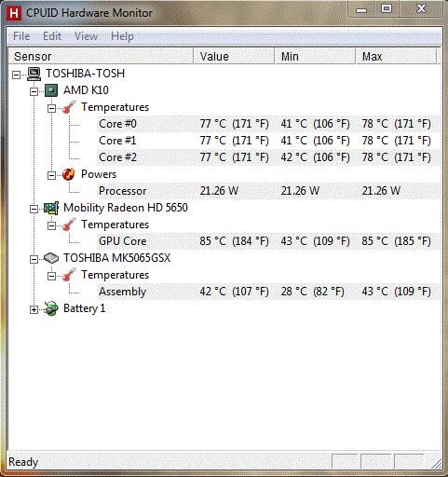The image size is (448, 477).
Task: Collapse the TOSHIBA MK5065GSX node
Action: (x=34, y=259)
